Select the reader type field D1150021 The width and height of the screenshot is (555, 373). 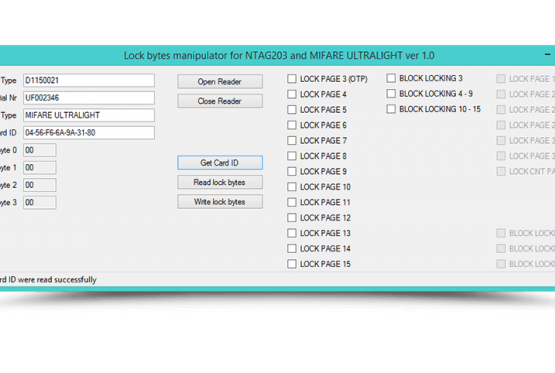click(x=89, y=80)
